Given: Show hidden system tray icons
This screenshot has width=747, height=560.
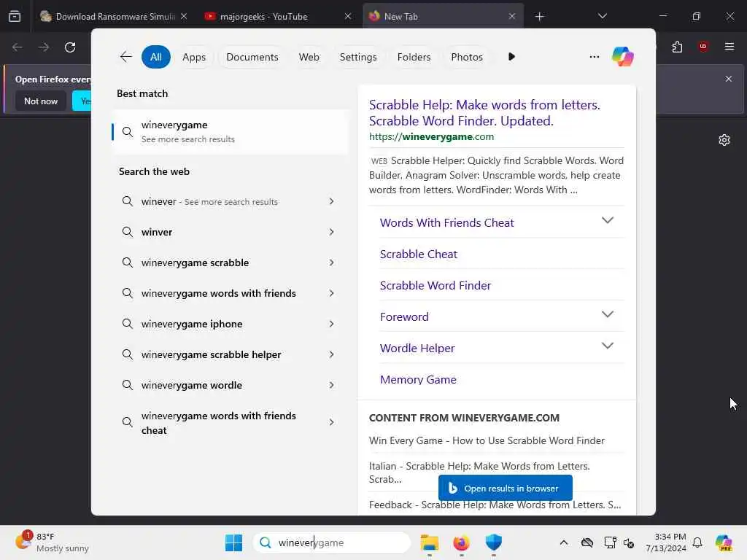Looking at the screenshot, I should (564, 542).
